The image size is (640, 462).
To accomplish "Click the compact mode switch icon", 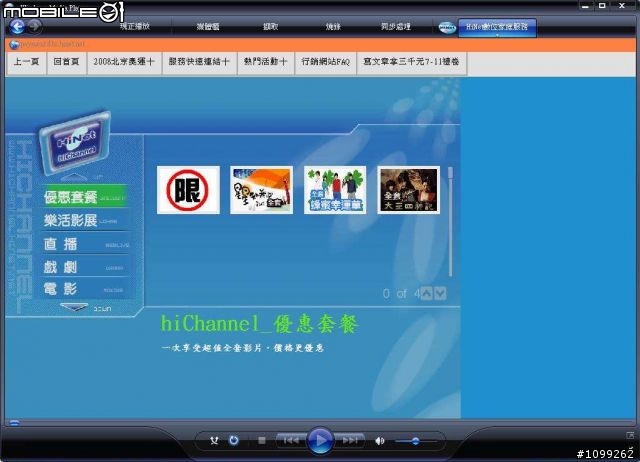I will pos(631,436).
